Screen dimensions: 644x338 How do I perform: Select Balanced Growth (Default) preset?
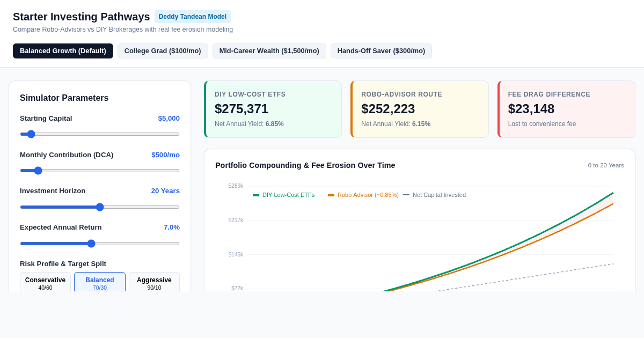(63, 51)
